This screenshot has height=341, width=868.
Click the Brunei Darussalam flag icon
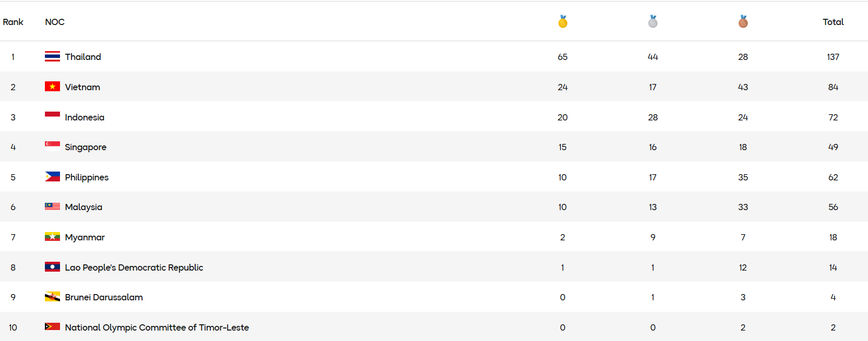(52, 297)
